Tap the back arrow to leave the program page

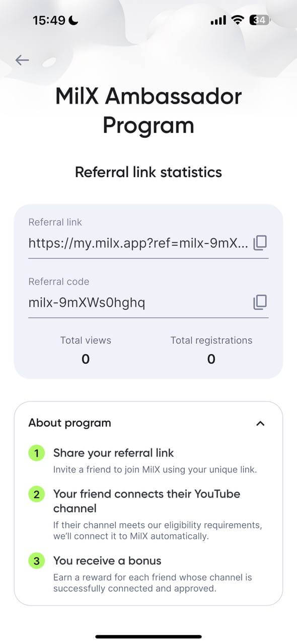pyautogui.click(x=22, y=60)
